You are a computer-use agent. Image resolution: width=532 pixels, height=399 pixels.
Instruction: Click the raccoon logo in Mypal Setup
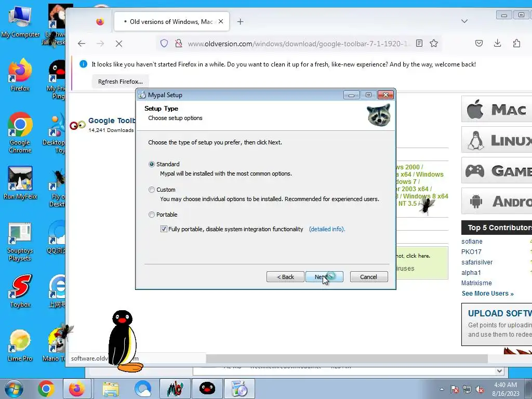point(379,115)
